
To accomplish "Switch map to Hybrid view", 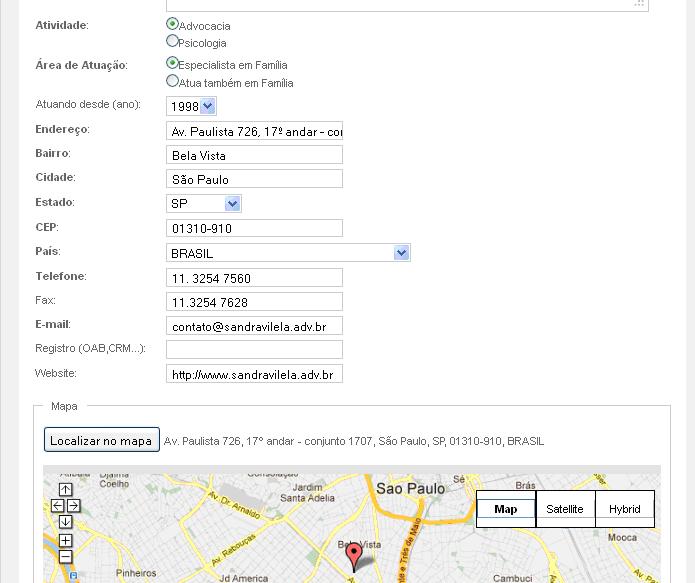I will [624, 509].
